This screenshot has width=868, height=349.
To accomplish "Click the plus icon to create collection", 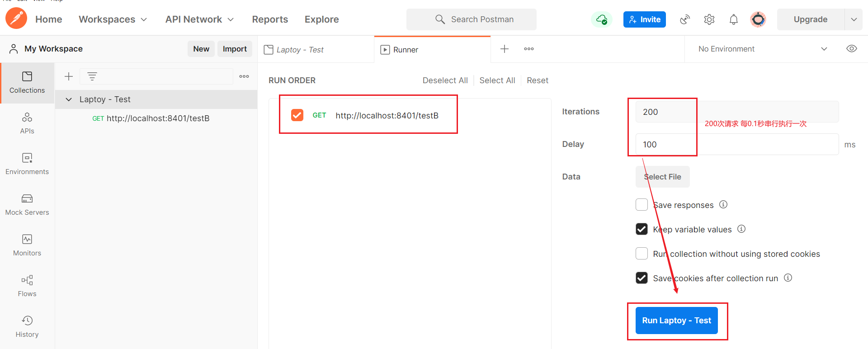I will tap(69, 76).
